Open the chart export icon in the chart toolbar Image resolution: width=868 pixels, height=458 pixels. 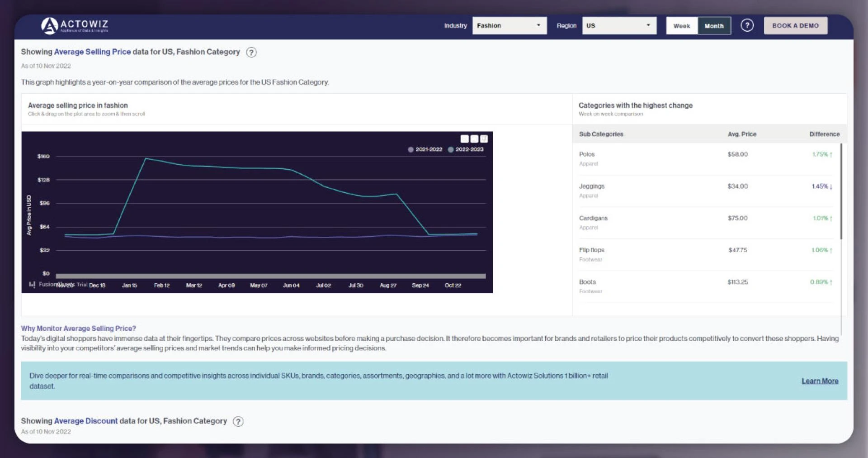(x=485, y=138)
